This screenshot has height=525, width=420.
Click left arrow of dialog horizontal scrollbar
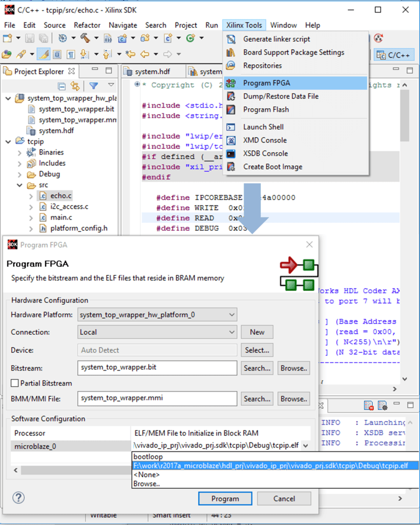pyautogui.click(x=16, y=470)
